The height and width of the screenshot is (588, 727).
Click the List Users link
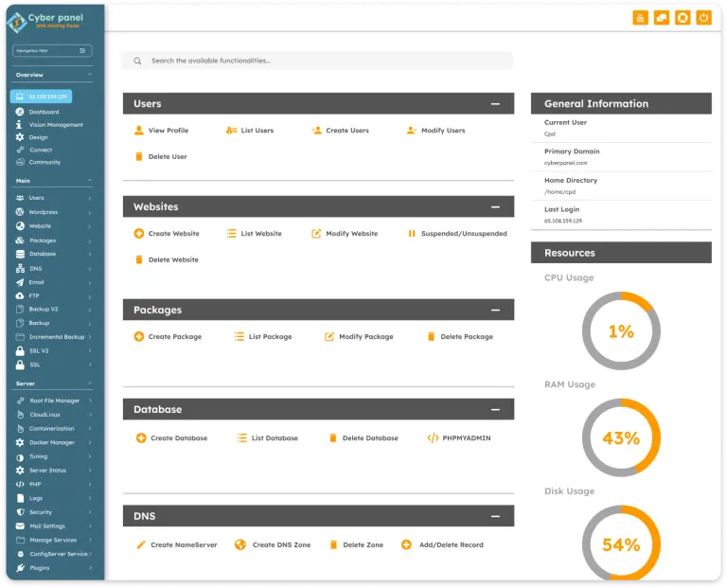(257, 131)
